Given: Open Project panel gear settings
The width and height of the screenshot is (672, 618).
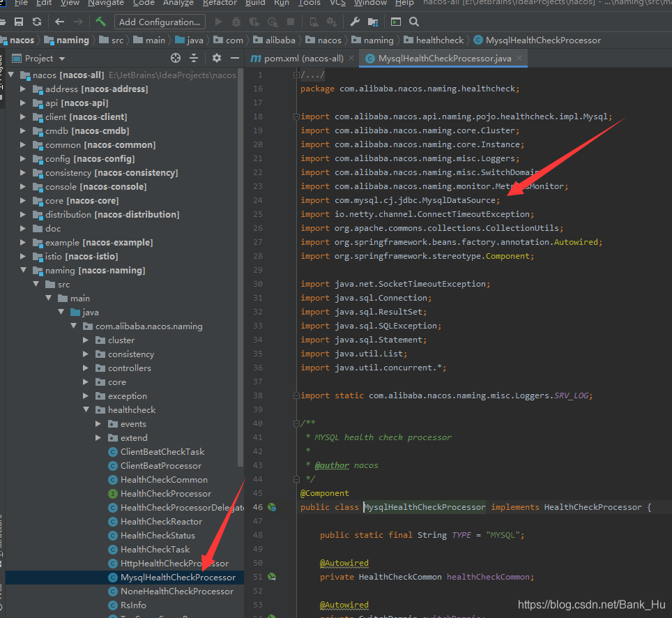Looking at the screenshot, I should tap(217, 59).
